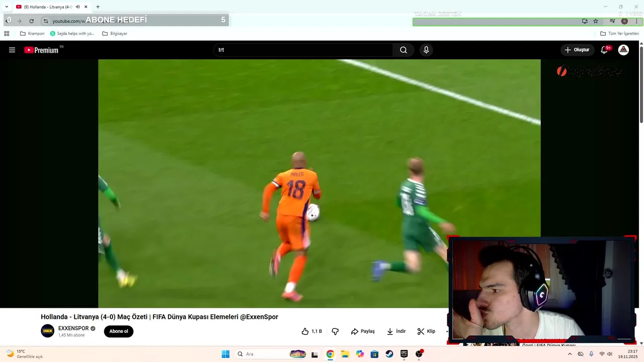Install app icon in address bar
Image resolution: width=644 pixels, height=362 pixels.
coord(585,21)
